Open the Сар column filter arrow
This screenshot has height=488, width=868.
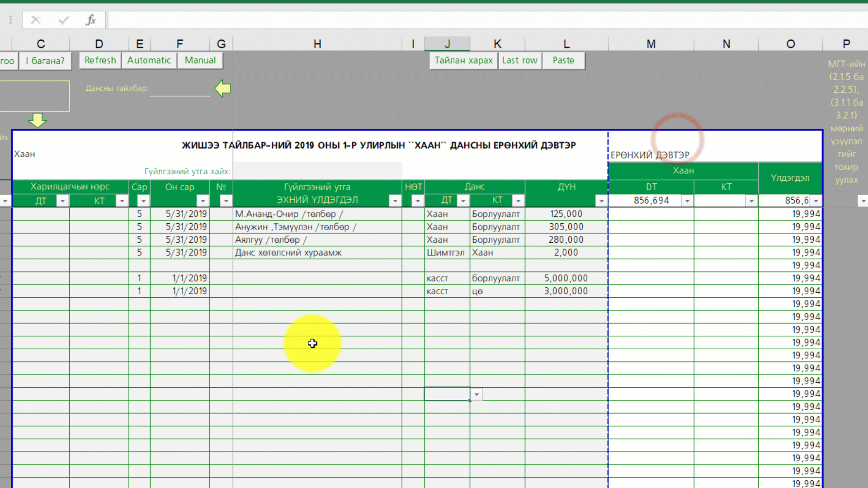[143, 201]
